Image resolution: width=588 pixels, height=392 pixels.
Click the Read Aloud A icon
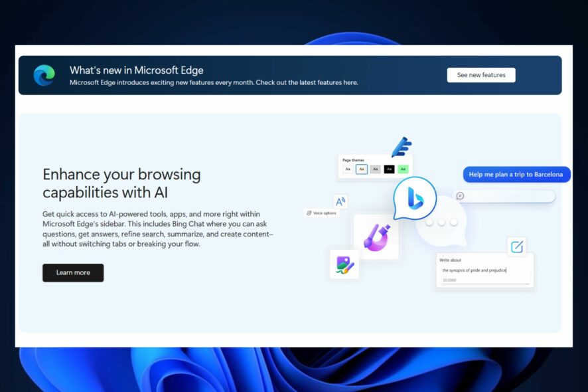(340, 201)
